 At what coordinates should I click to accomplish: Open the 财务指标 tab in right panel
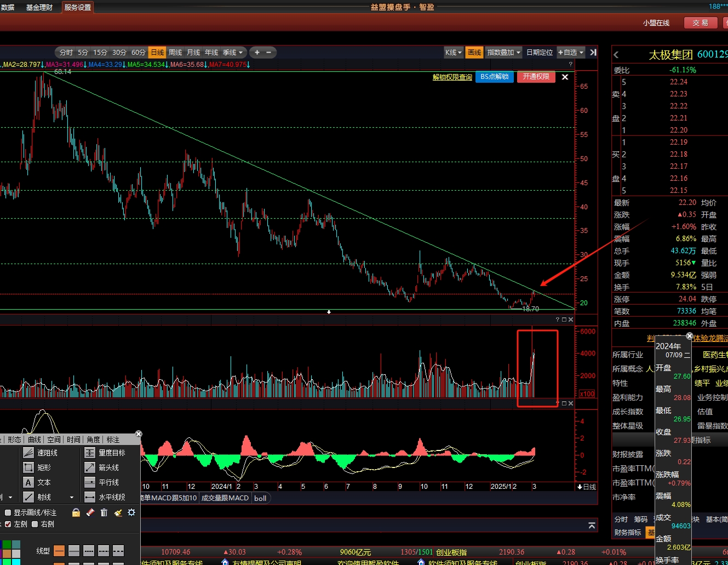628,533
